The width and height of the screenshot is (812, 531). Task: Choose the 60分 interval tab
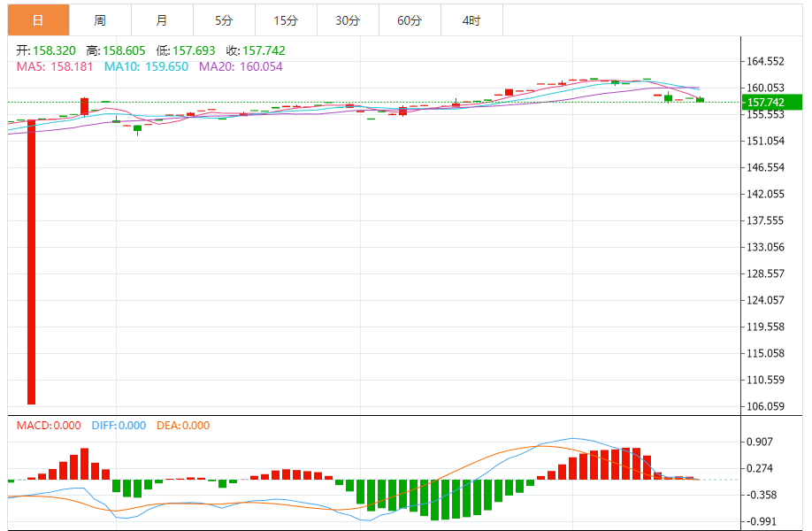point(410,20)
